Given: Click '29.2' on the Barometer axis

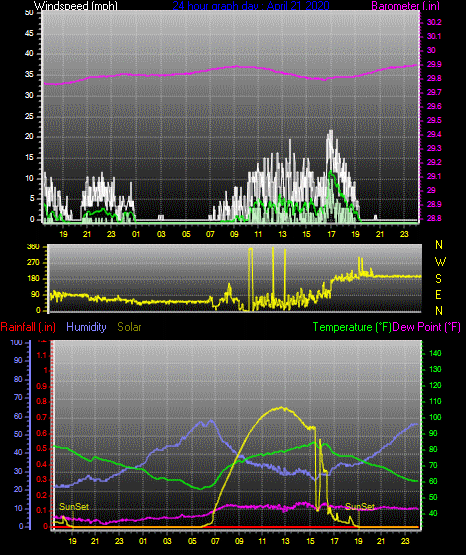Looking at the screenshot, I should (434, 162).
